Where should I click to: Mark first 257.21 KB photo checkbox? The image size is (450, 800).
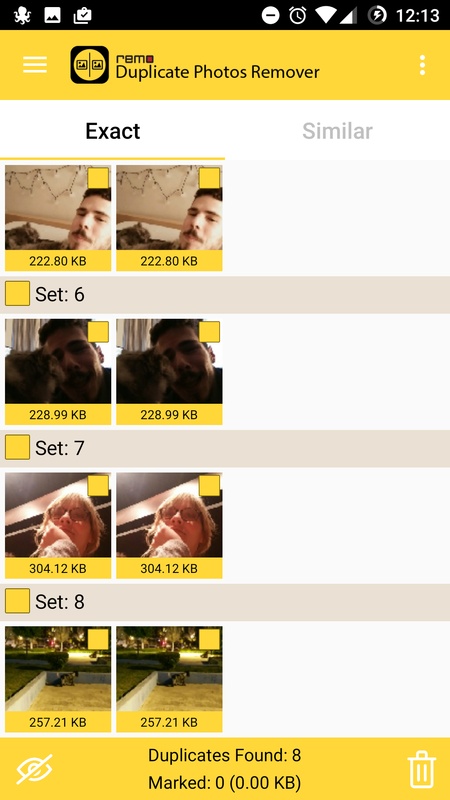pyautogui.click(x=98, y=639)
